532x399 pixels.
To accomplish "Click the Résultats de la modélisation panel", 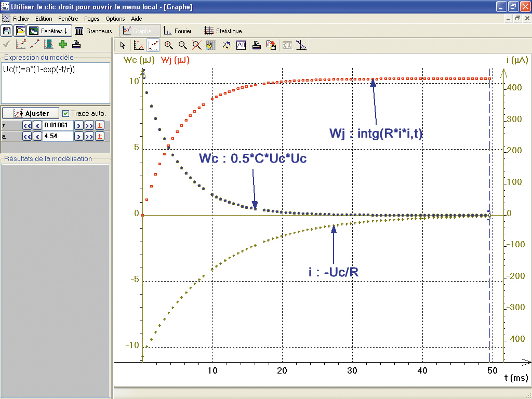I will [56, 281].
